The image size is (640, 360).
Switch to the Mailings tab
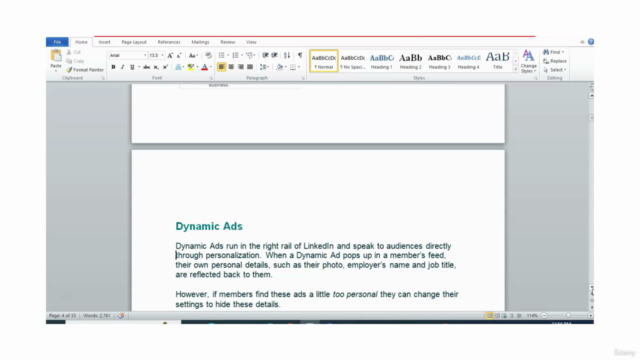(x=200, y=42)
